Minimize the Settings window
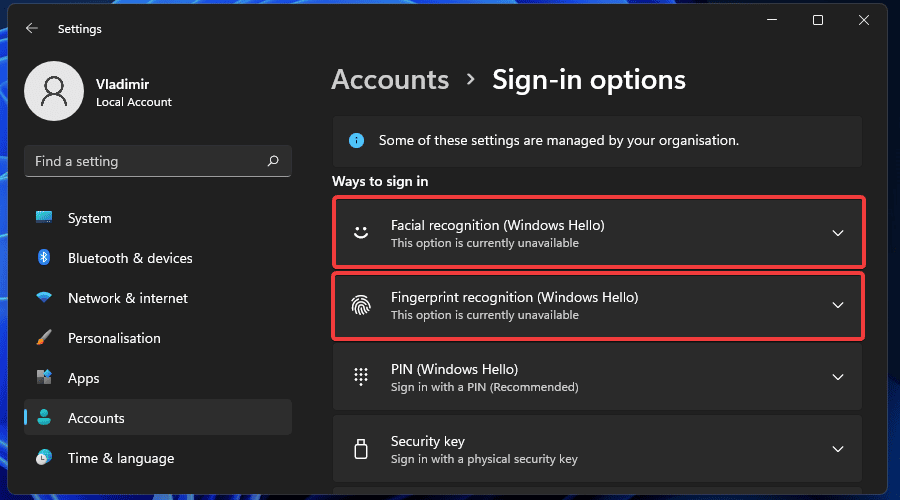The height and width of the screenshot is (500, 900). [772, 20]
